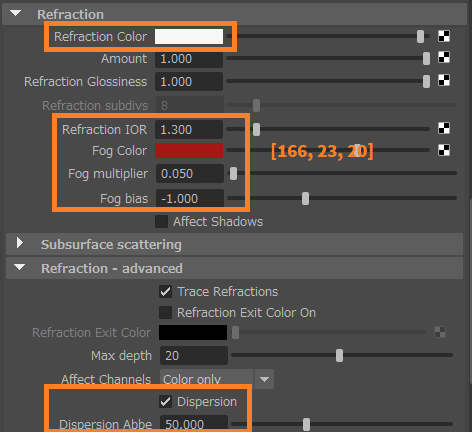Click the panel's vertical scrollbar
The height and width of the screenshot is (432, 472).
point(470,290)
